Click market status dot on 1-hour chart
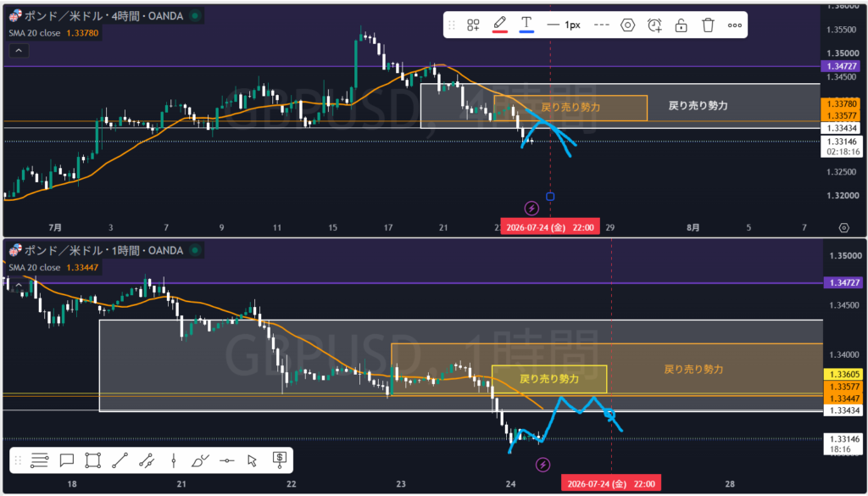This screenshot has width=868, height=496. (x=195, y=250)
